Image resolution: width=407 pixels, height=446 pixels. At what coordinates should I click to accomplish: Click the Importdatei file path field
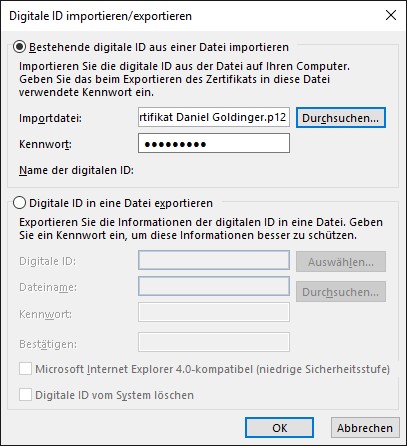214,117
